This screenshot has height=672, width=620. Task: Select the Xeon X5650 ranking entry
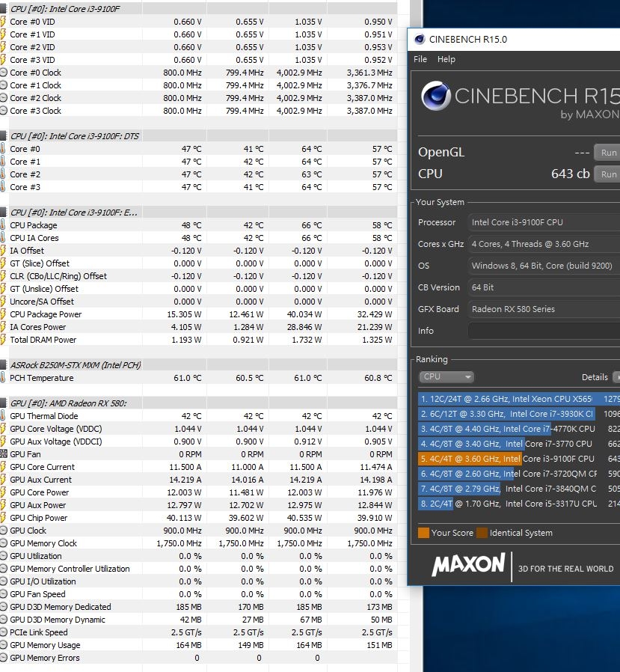click(x=519, y=399)
